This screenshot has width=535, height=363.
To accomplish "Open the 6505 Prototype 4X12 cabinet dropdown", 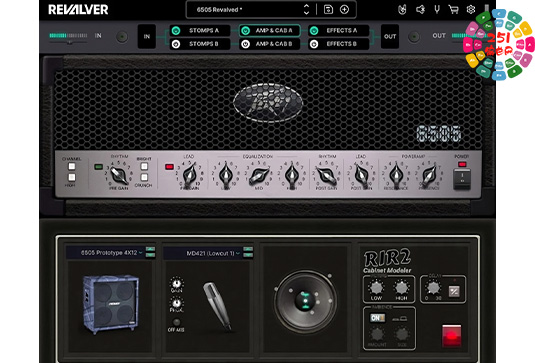I will point(105,253).
